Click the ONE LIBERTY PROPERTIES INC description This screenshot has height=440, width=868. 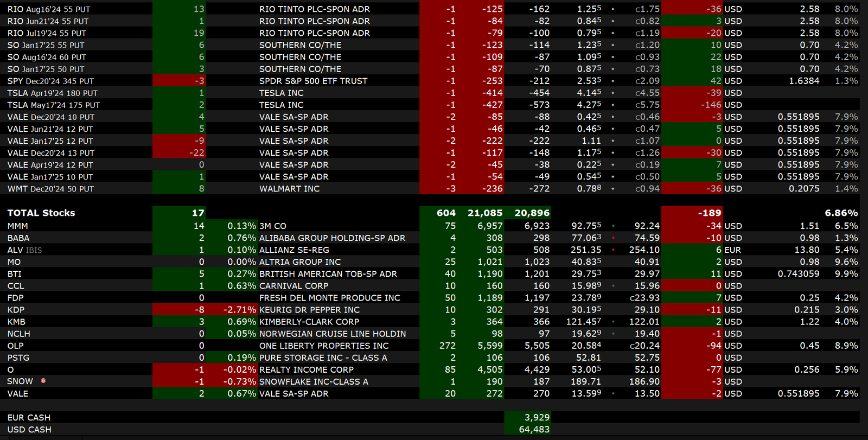(324, 346)
